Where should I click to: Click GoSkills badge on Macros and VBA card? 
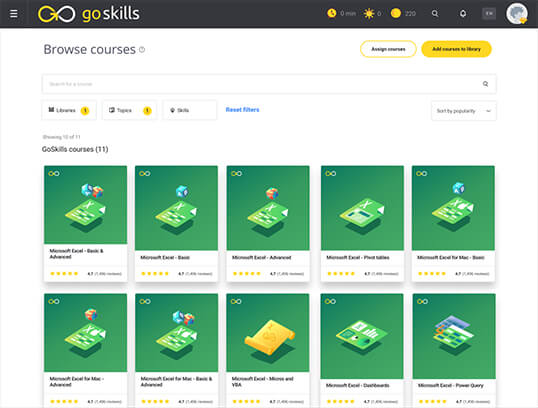click(236, 301)
